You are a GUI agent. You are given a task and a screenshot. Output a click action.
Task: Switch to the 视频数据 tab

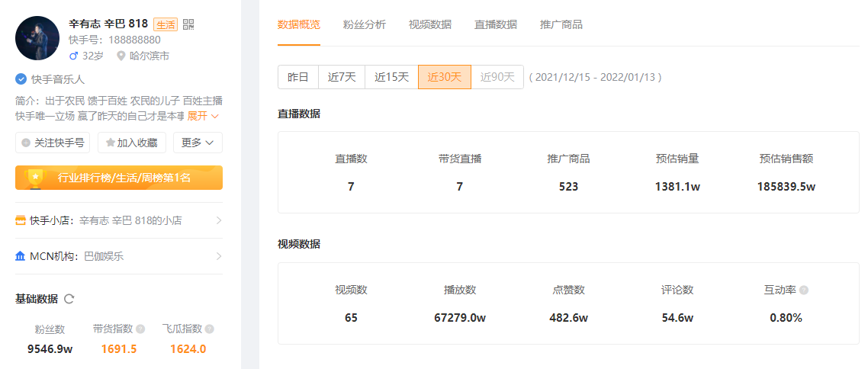tap(430, 24)
